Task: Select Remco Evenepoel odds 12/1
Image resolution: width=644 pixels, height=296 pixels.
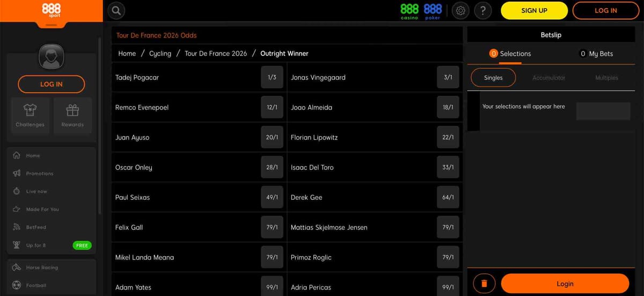Action: [272, 107]
